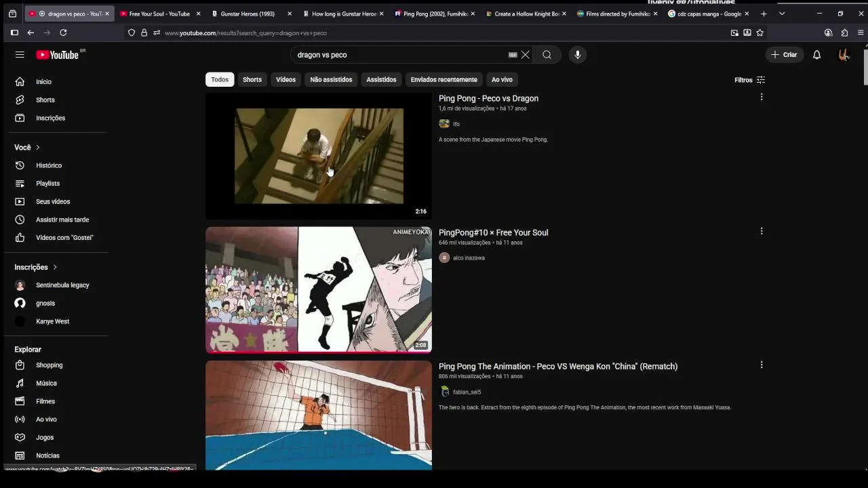This screenshot has height=488, width=868.
Task: Start voice search with the microphone icon
Action: coord(578,55)
